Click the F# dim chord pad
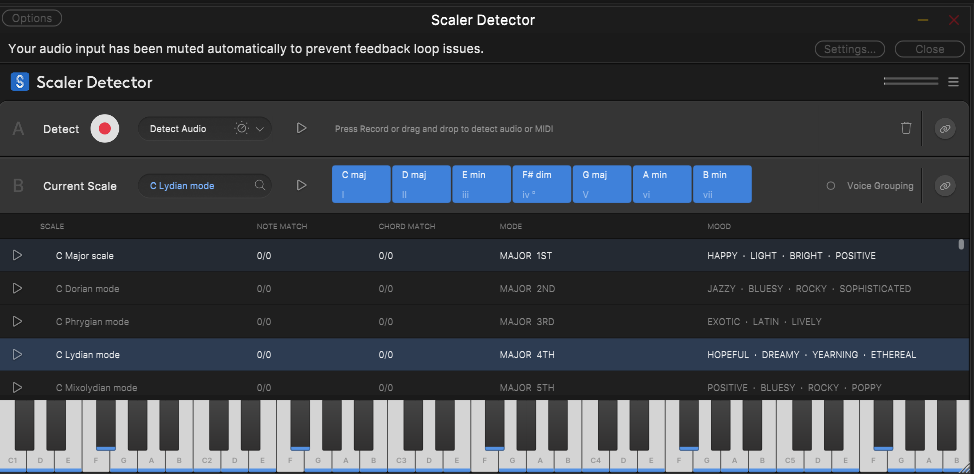974x474 pixels. coord(541,184)
